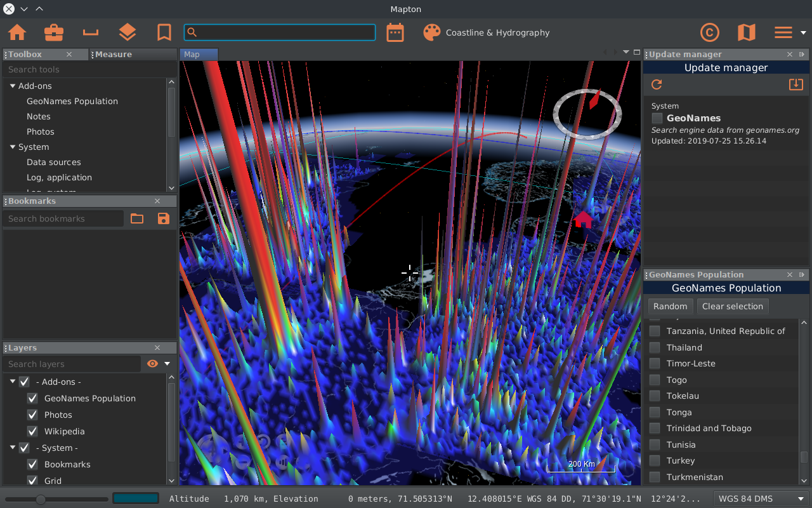Uncheck the Bookmarks layer
The height and width of the screenshot is (508, 812).
pos(32,464)
